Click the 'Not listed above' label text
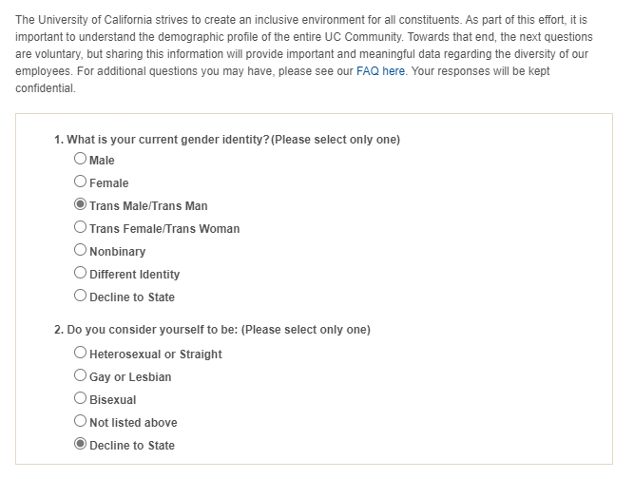The image size is (635, 479). pyautogui.click(x=133, y=422)
